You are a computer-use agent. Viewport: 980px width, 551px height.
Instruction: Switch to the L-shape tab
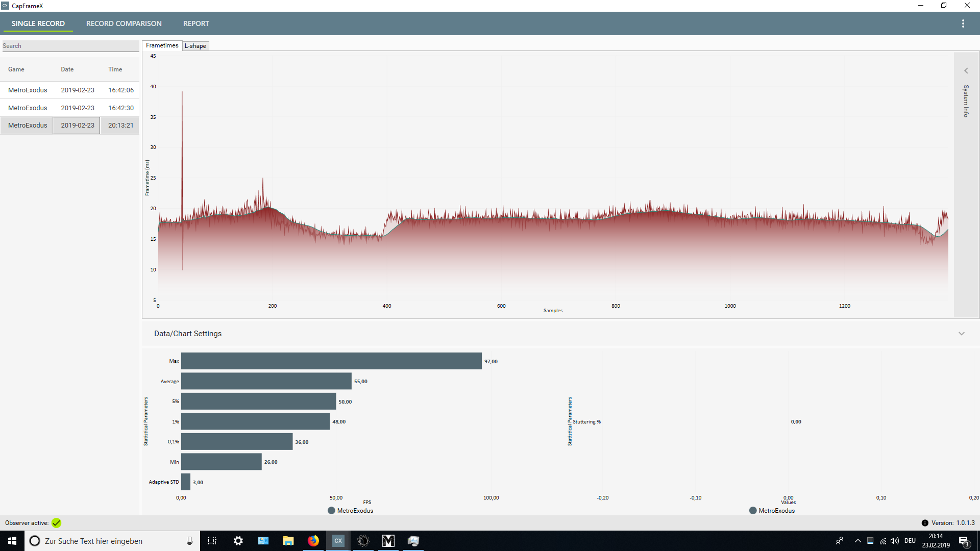[195, 46]
